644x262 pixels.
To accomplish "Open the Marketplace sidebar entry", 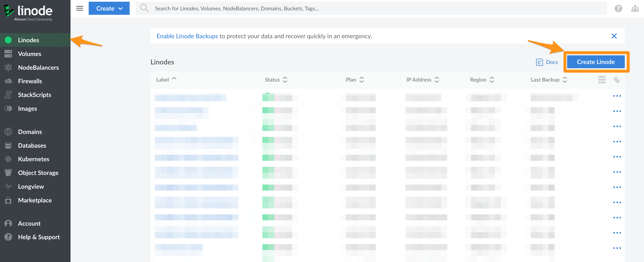I will pyautogui.click(x=35, y=200).
